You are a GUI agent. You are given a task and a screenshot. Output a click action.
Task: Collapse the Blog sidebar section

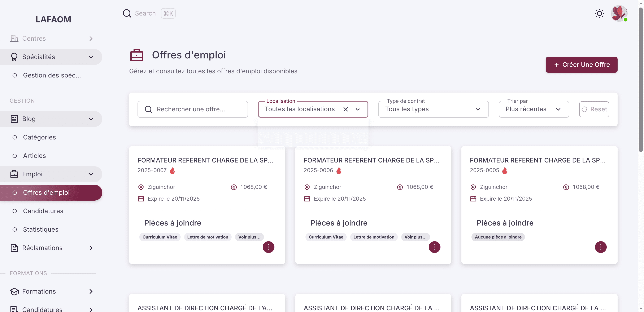tap(51, 119)
